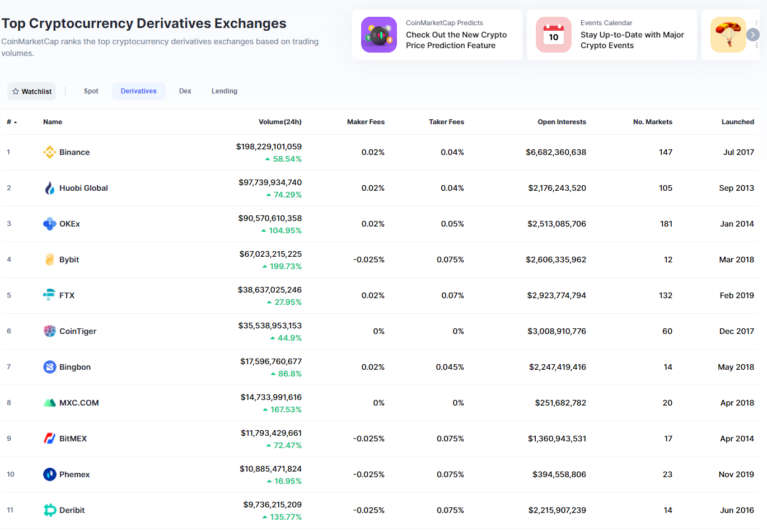
Task: Click the MXC.COM logo icon
Action: click(50, 403)
